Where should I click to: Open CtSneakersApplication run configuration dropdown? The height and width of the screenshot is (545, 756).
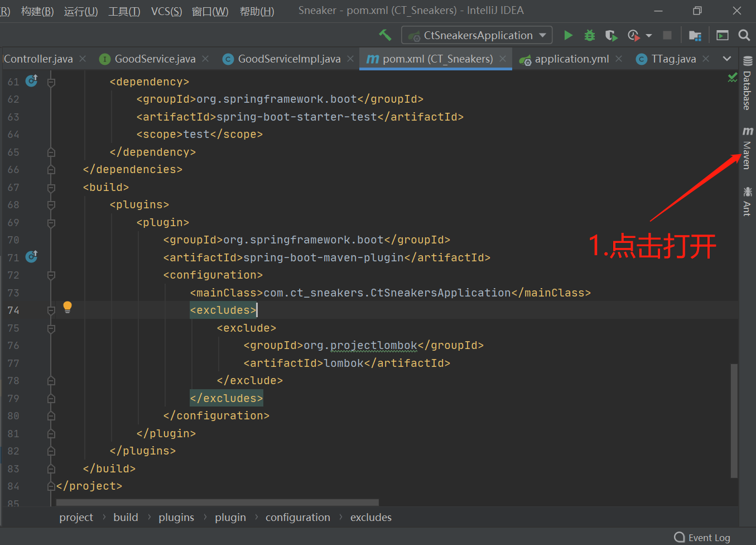pyautogui.click(x=477, y=35)
